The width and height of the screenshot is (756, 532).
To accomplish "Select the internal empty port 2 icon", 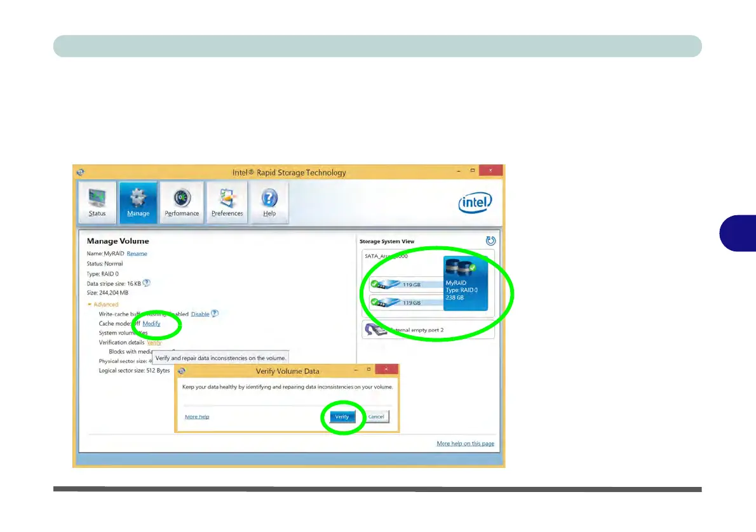I will 375,329.
